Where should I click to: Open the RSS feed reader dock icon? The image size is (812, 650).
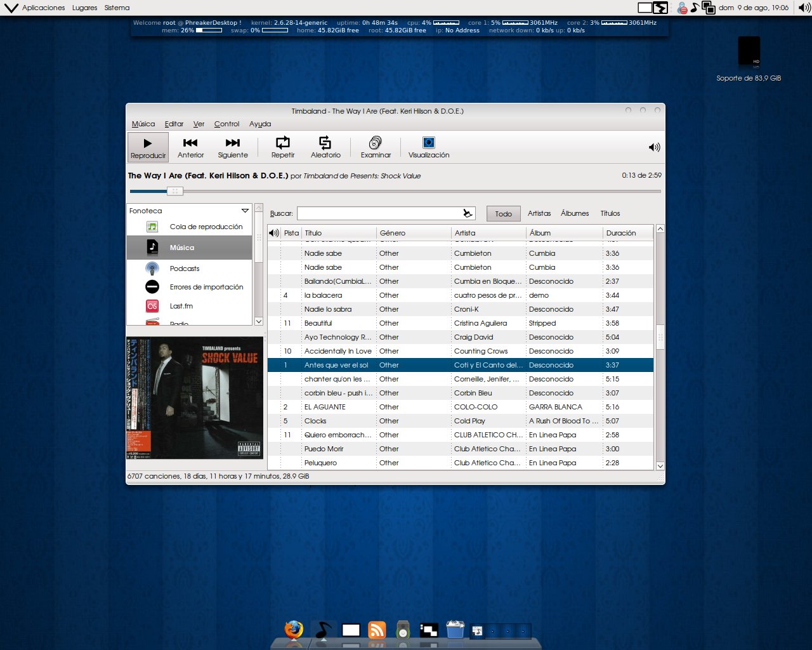(x=377, y=630)
